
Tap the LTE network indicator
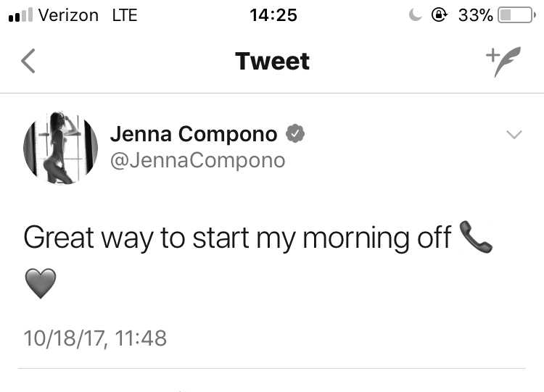coord(125,15)
